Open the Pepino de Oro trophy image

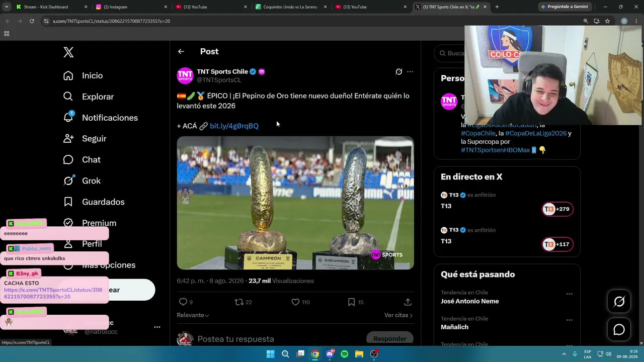(x=295, y=203)
